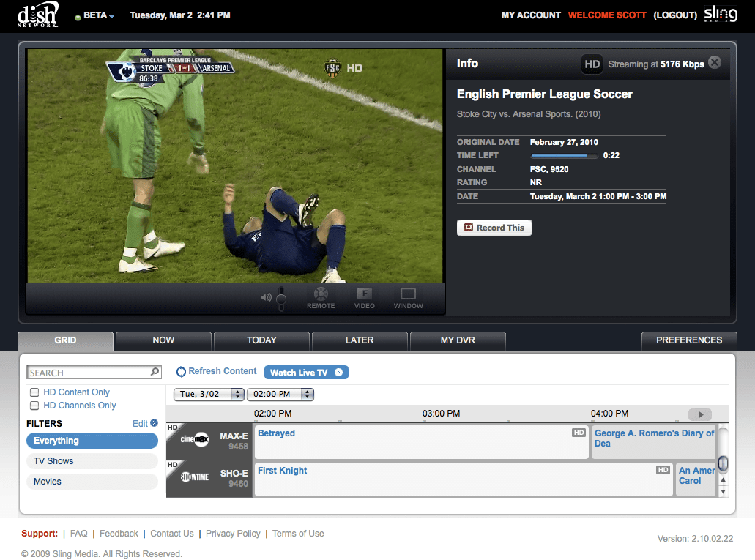Switch to the NOW tab
755x560 pixels.
coord(163,340)
